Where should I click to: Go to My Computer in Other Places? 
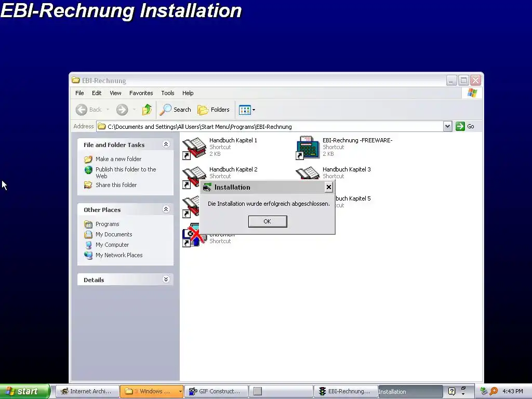pos(112,245)
